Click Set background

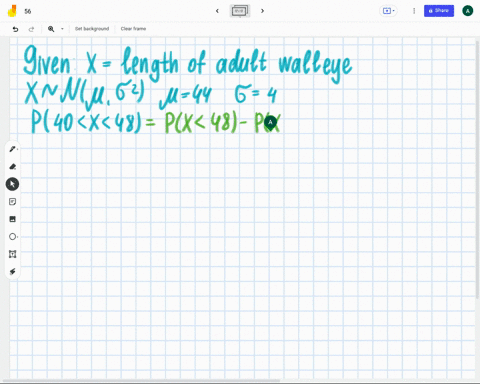pyautogui.click(x=92, y=29)
